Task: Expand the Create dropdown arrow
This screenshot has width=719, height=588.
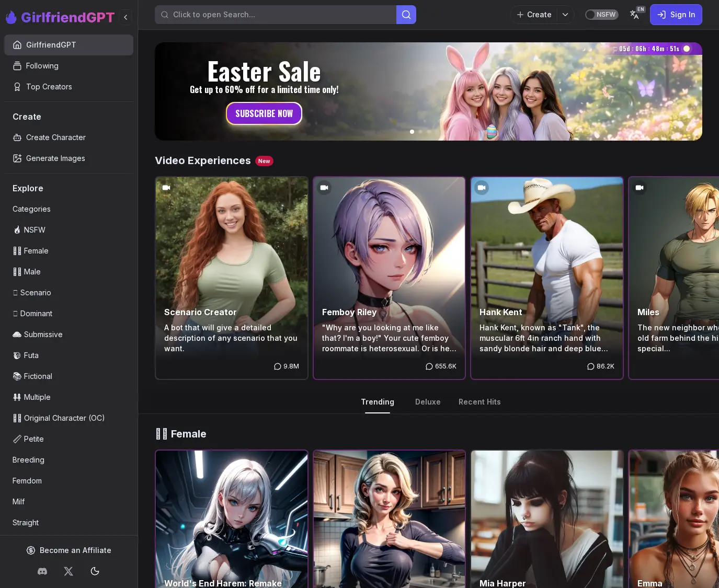Action: coord(565,15)
